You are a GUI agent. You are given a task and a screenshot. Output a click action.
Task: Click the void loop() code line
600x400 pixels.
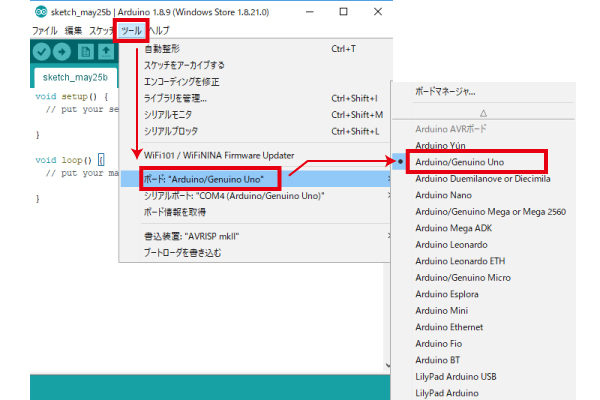coord(70,160)
